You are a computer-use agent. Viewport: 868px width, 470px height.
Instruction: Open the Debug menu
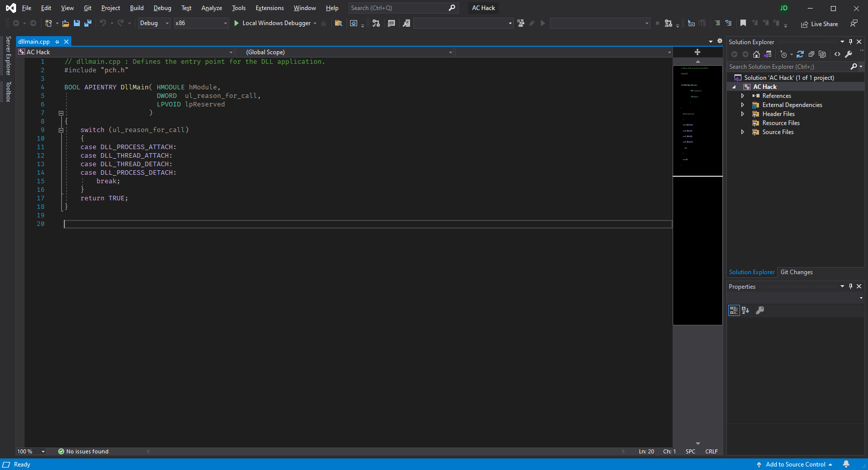tap(162, 8)
